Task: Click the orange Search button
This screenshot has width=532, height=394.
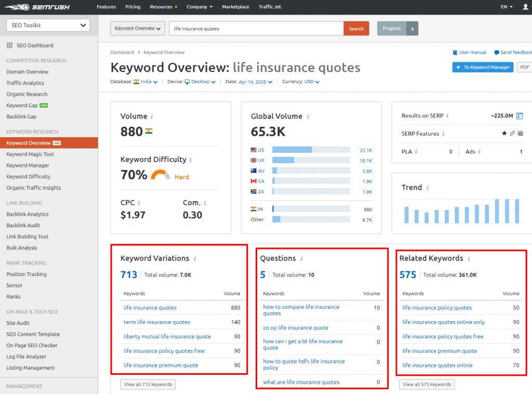Action: pos(356,29)
